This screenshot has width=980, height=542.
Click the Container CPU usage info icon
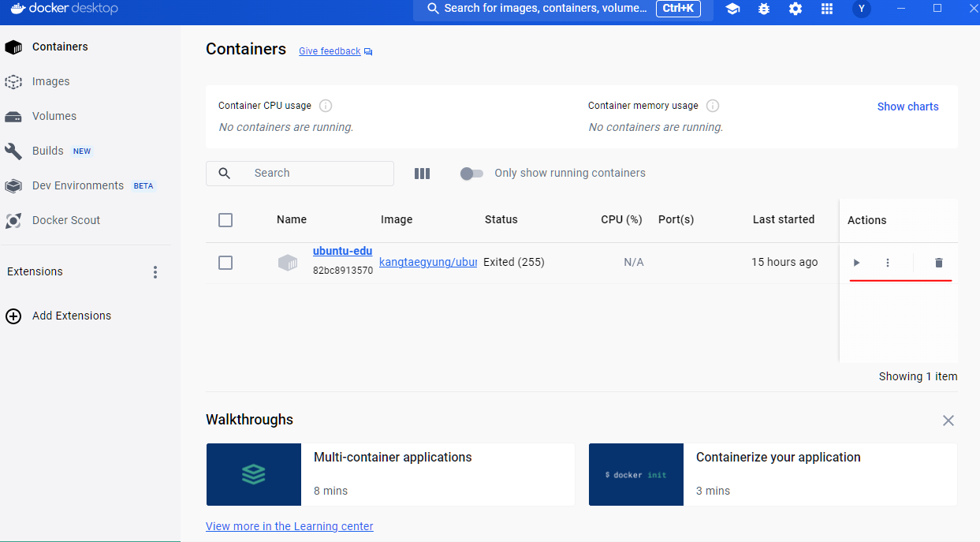tap(326, 106)
